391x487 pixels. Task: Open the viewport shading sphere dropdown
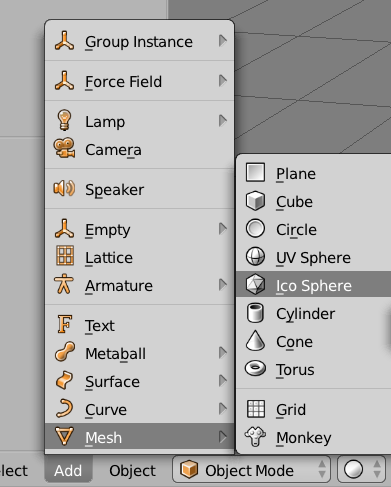(362, 470)
